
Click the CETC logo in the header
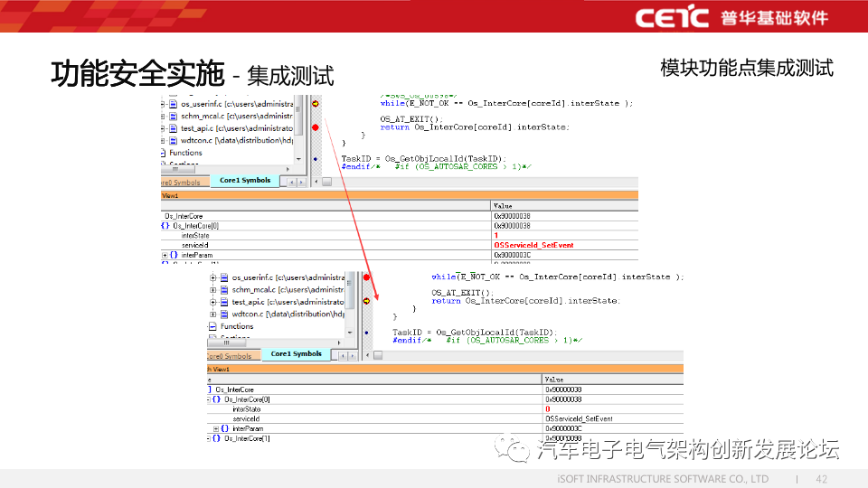(x=672, y=16)
